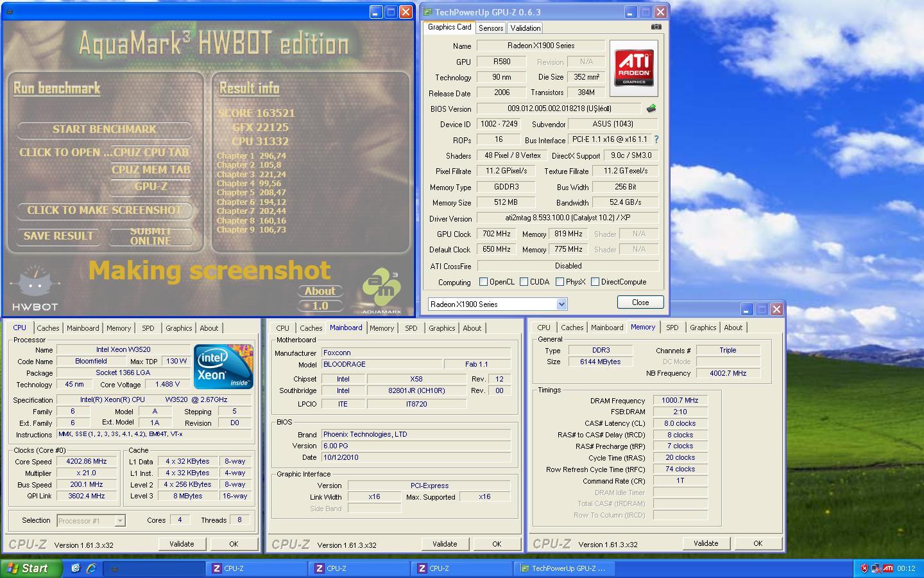Select Memory tab in CPU-Z Mainboard window
This screenshot has height=578, width=924.
pyautogui.click(x=382, y=328)
